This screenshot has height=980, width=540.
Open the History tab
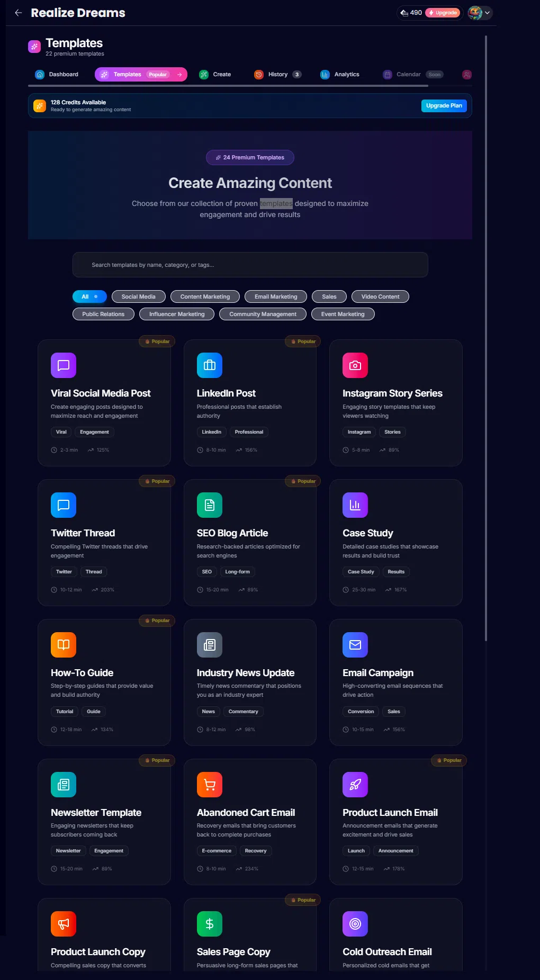pos(277,75)
